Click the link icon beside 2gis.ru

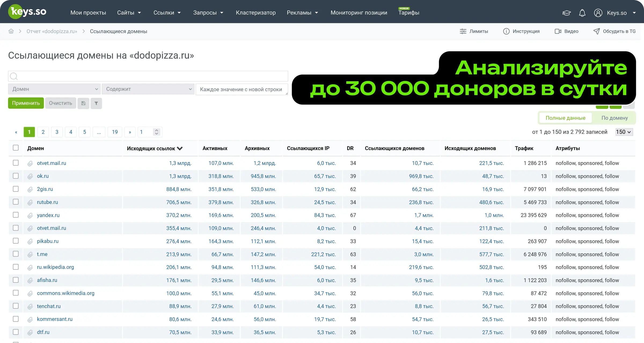pyautogui.click(x=30, y=189)
